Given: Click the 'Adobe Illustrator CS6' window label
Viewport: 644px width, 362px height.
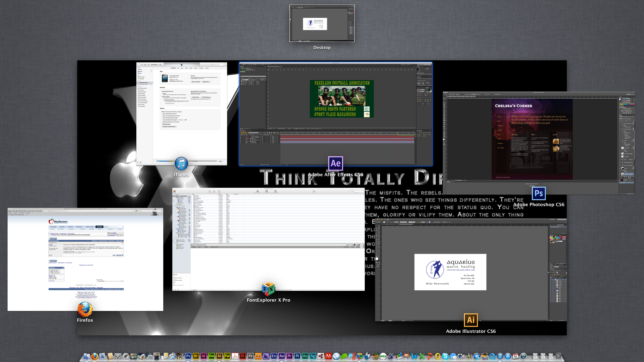Looking at the screenshot, I should (x=471, y=331).
